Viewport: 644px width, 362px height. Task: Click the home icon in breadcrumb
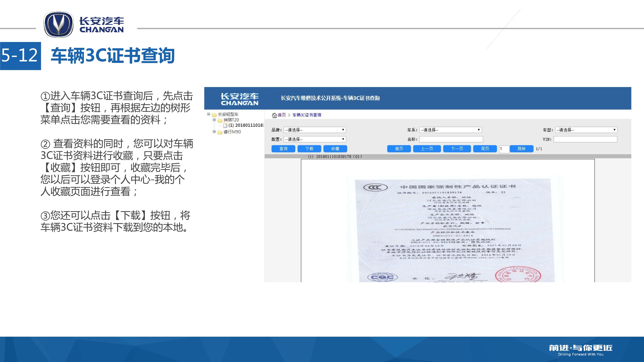pos(275,115)
